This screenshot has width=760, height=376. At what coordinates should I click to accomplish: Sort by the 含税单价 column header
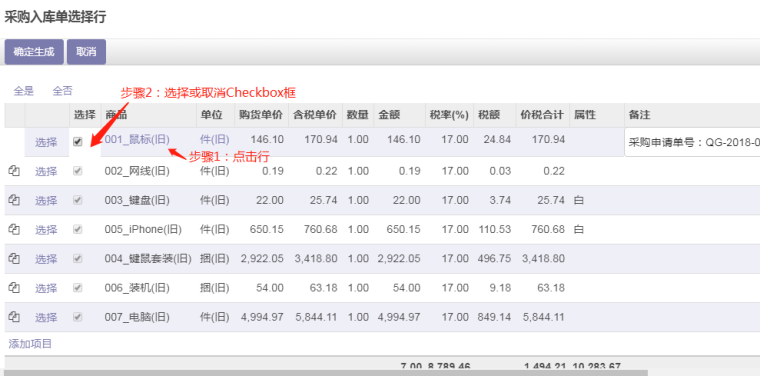pos(316,115)
